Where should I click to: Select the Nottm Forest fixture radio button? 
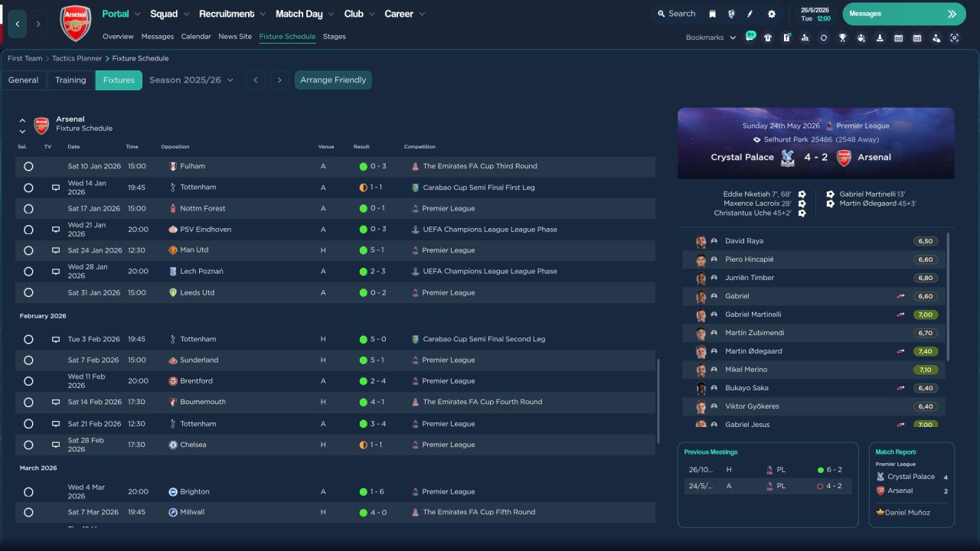(x=28, y=208)
